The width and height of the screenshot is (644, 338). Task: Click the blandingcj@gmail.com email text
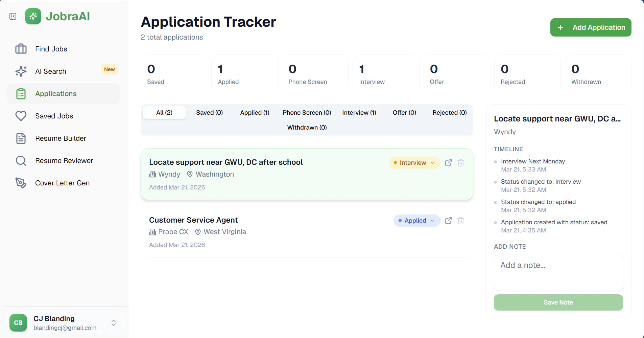click(x=65, y=328)
